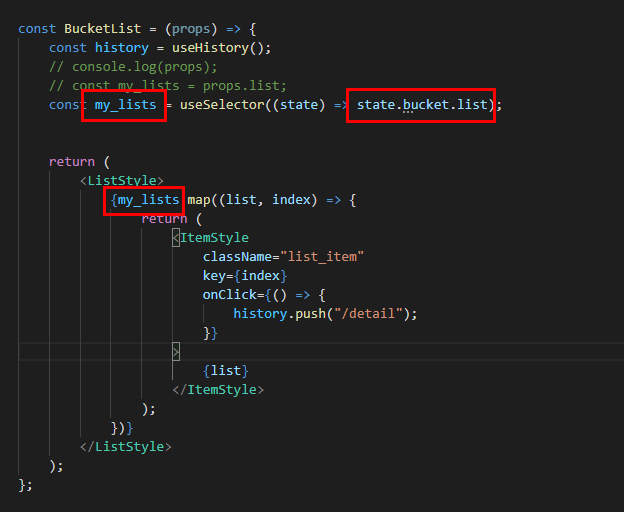Image resolution: width=624 pixels, height=512 pixels.
Task: Click the "list_item" string value
Action: click(322, 257)
